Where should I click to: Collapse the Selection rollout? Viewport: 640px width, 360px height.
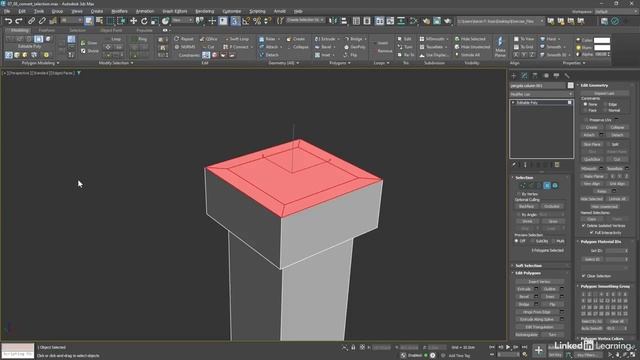coord(524,178)
